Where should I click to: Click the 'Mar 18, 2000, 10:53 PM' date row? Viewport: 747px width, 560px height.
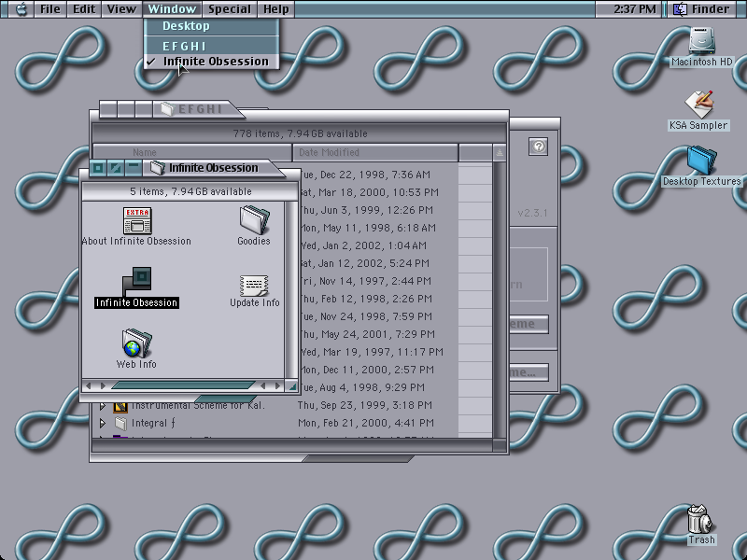pos(370,192)
